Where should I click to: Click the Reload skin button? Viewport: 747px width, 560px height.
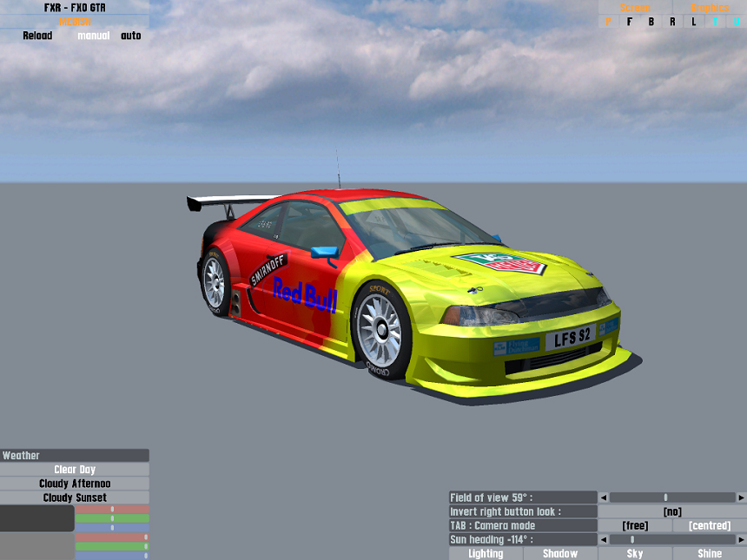click(x=37, y=36)
